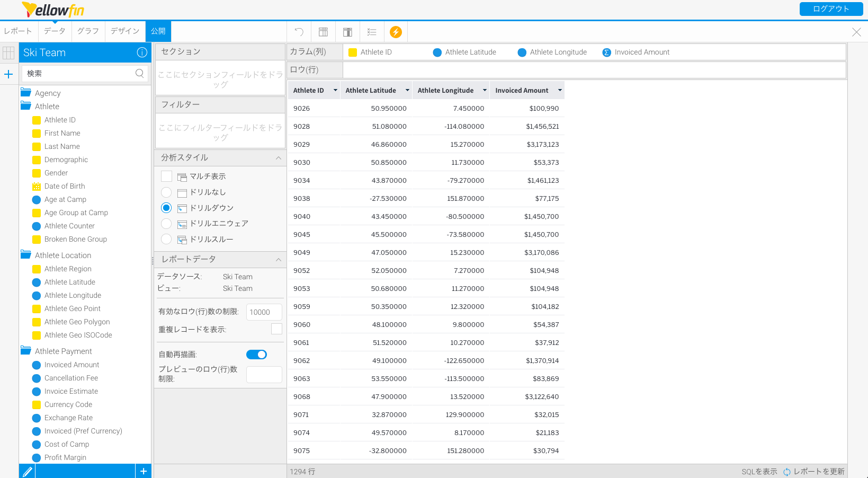This screenshot has height=478, width=868.
Task: Click the grid icon above the left rail
Action: [x=8, y=52]
